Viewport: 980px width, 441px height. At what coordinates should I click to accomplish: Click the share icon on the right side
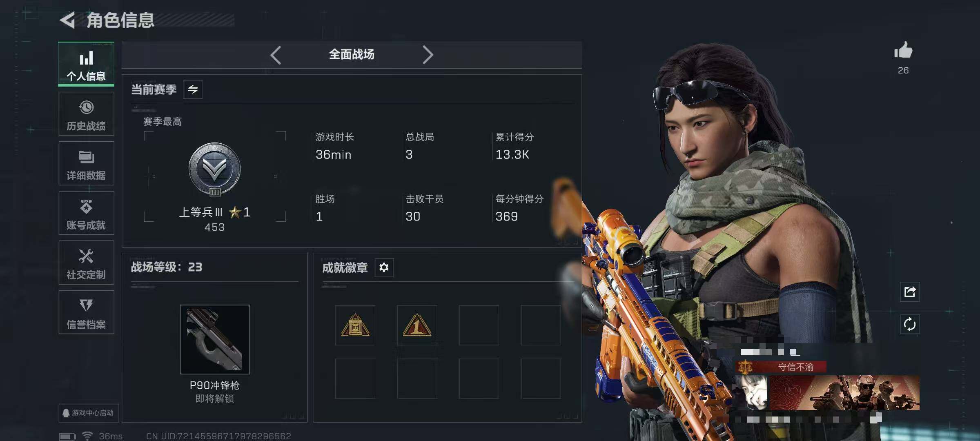pyautogui.click(x=910, y=292)
